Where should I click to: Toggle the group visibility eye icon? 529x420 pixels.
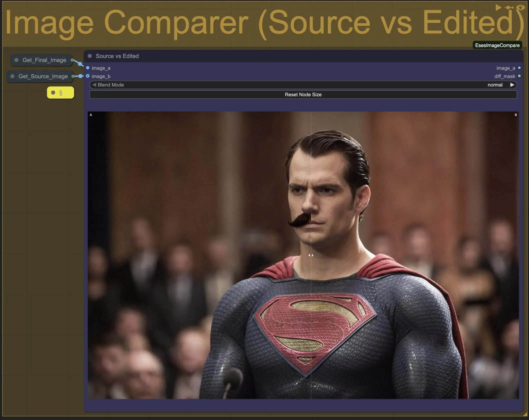(x=520, y=7)
